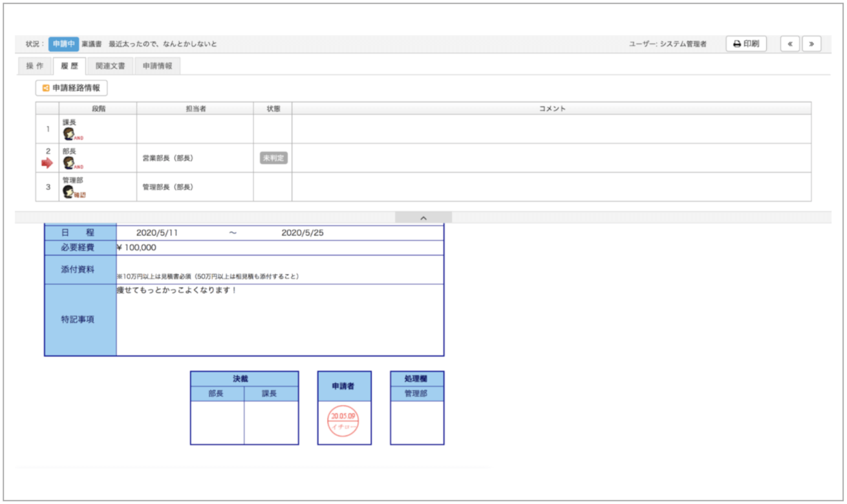Viewport: 847px width, 504px height.
Task: Click the 段階 column header
Action: pyautogui.click(x=98, y=109)
